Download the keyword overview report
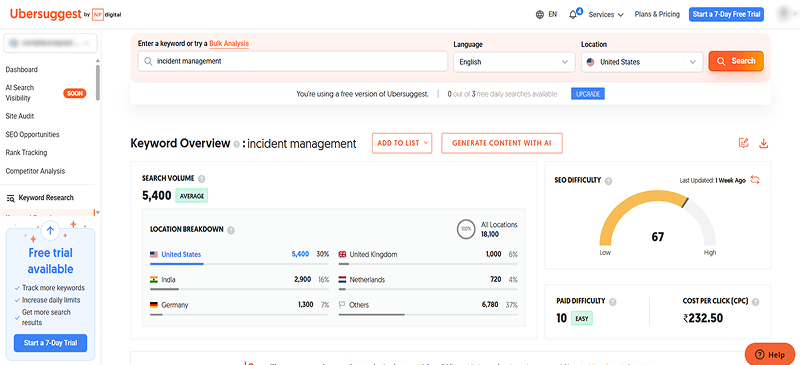 pyautogui.click(x=764, y=143)
